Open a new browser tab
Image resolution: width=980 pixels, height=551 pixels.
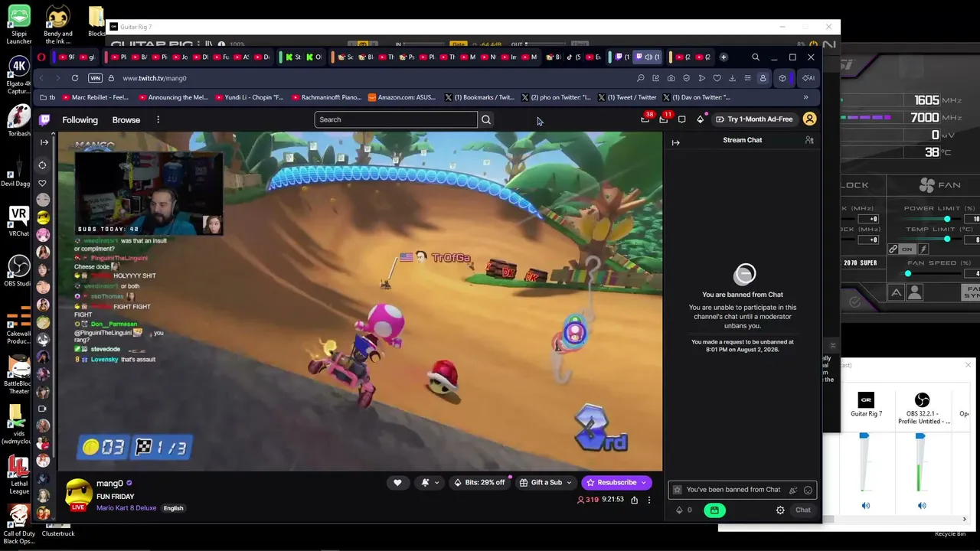tap(724, 57)
